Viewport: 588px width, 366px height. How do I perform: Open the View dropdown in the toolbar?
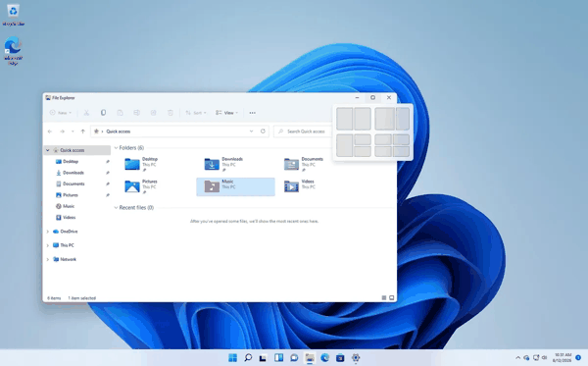(x=226, y=113)
